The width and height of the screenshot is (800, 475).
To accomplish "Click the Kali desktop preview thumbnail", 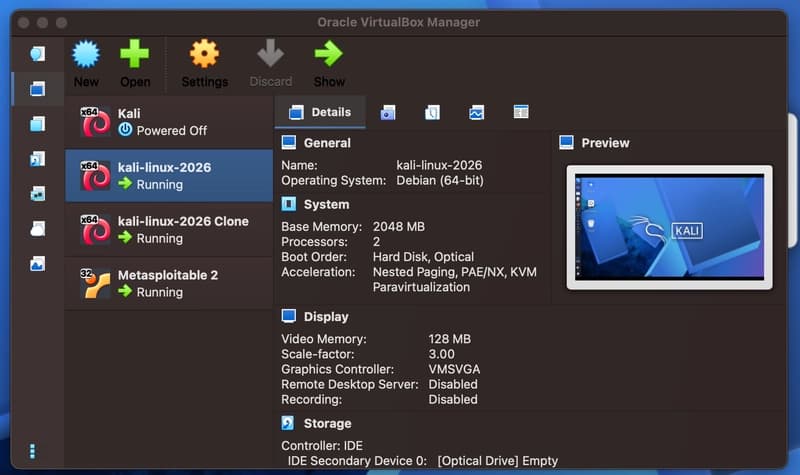I will coord(669,228).
